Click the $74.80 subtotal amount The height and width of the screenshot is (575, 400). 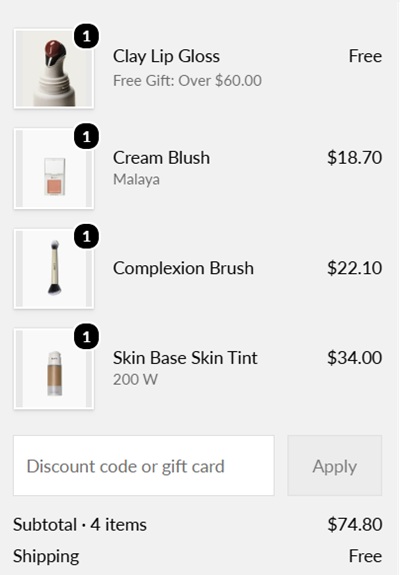click(355, 524)
